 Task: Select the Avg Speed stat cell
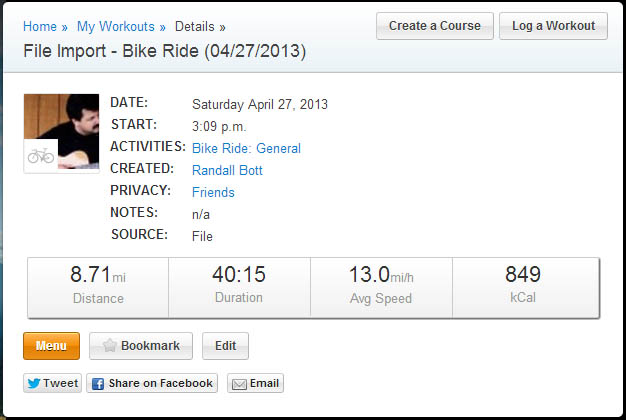click(381, 287)
